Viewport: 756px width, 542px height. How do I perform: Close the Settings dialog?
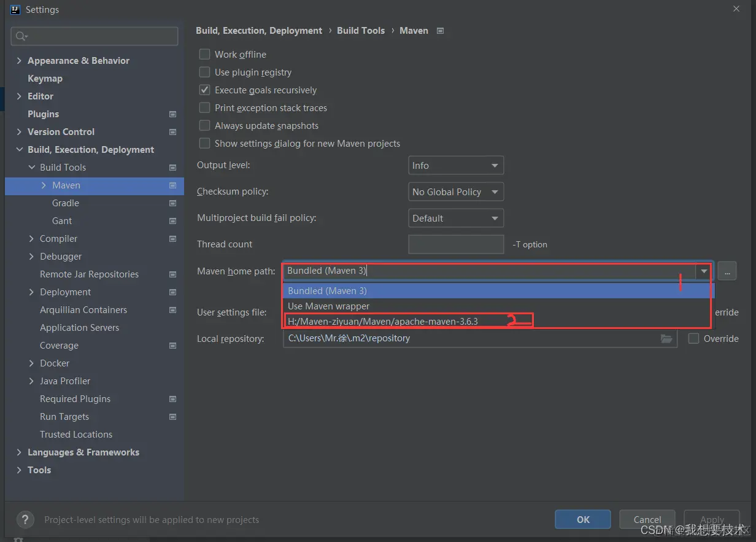(x=736, y=9)
